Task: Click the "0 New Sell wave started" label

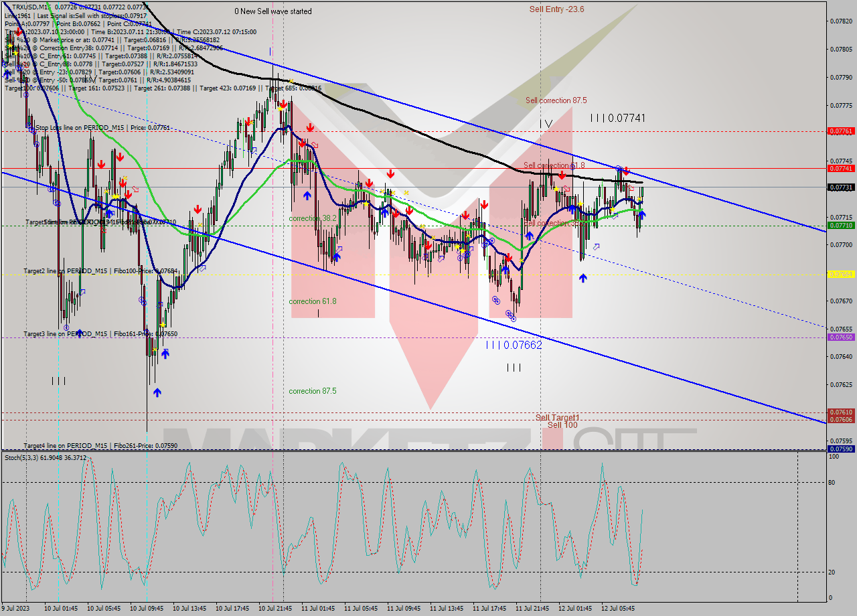Action: (275, 11)
